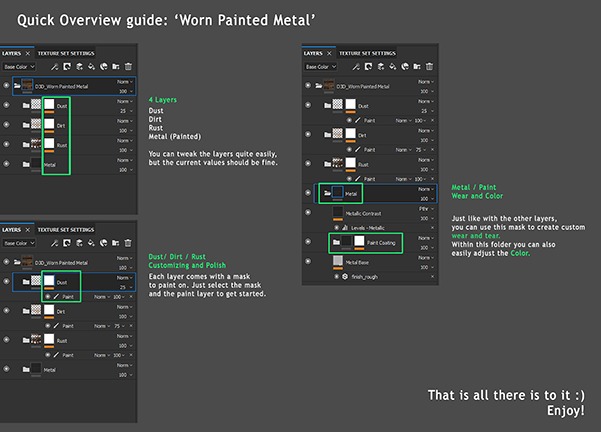Viewport: 601px width, 432px height.
Task: Hide the Metallic Contrast layer
Action: tap(308, 212)
